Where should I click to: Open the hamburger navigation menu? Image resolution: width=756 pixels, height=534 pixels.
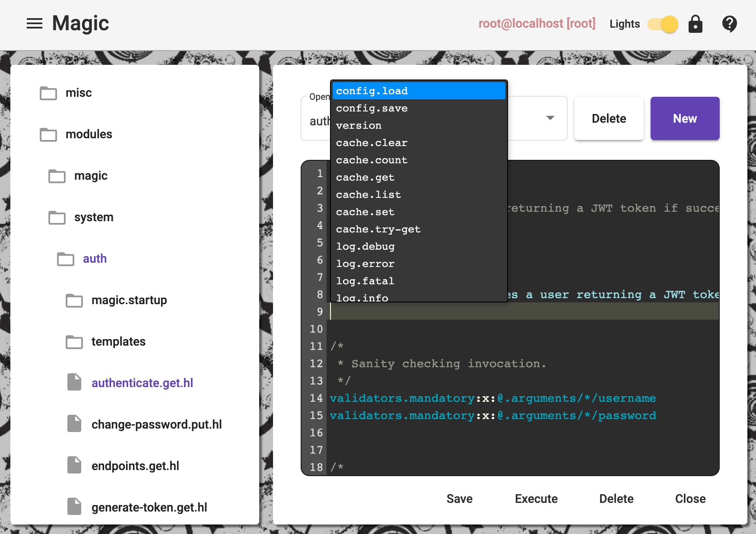(35, 24)
